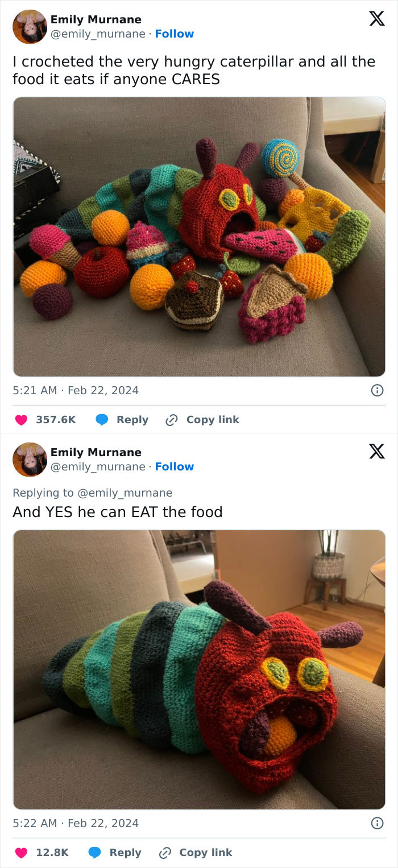The image size is (398, 868).
Task: Like the reply tweet with 12.8K heart
Action: pos(21,853)
